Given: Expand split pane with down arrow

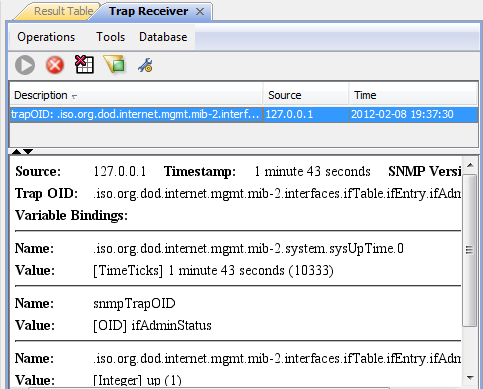Looking at the screenshot, I should point(28,152).
